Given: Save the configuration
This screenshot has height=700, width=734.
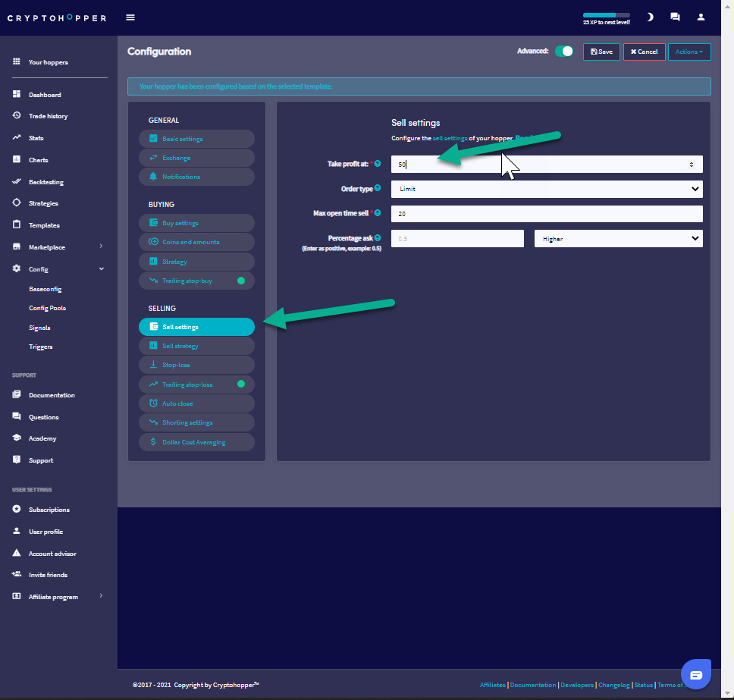Looking at the screenshot, I should (601, 52).
